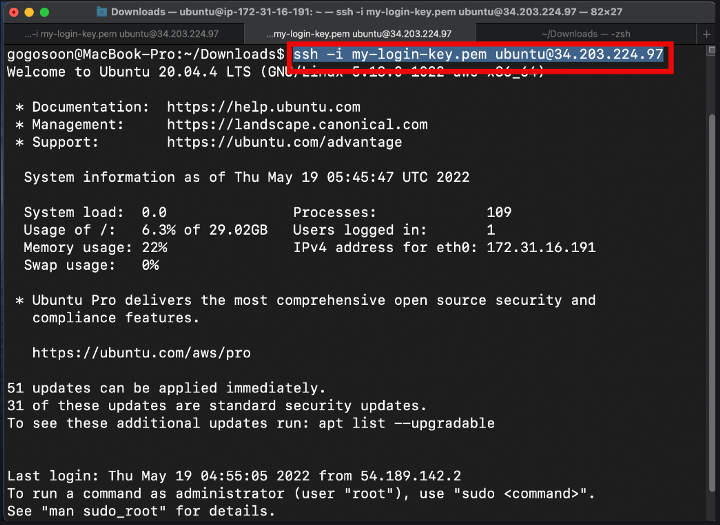Click the red close window button
The width and height of the screenshot is (720, 525).
pyautogui.click(x=14, y=12)
